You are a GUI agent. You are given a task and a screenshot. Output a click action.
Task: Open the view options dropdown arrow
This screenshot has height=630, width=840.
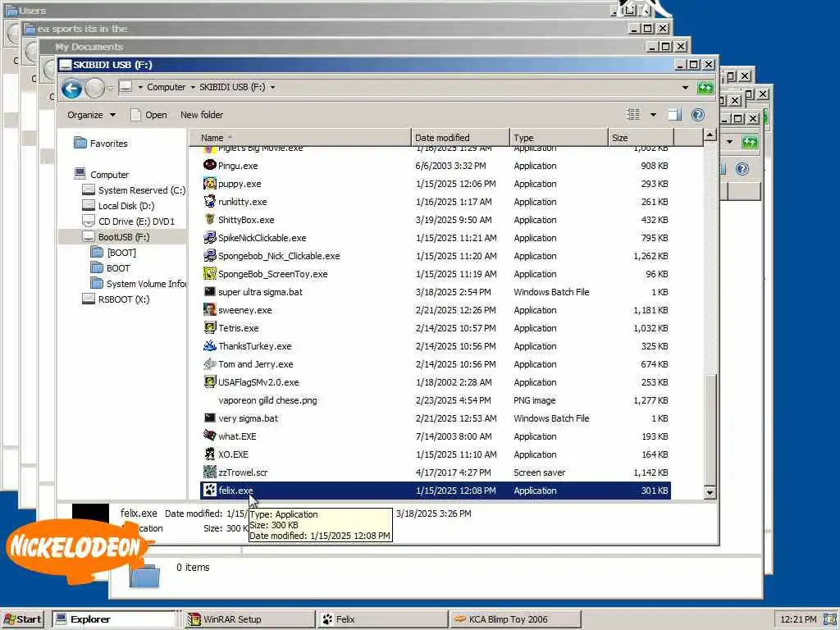653,114
